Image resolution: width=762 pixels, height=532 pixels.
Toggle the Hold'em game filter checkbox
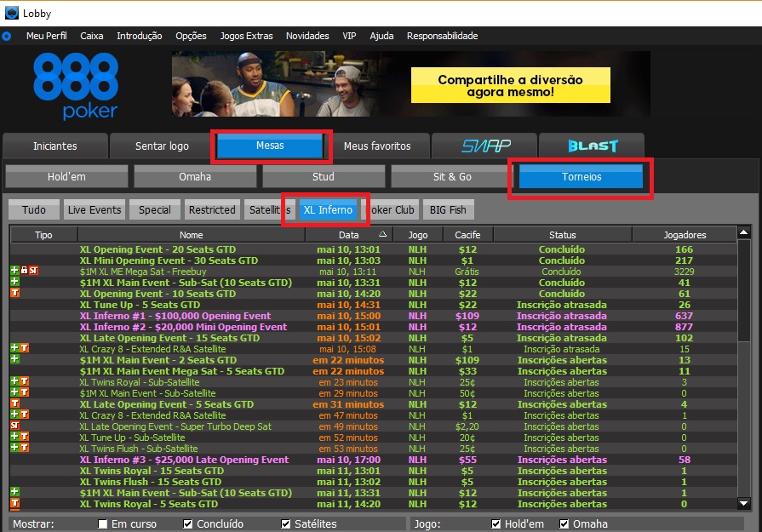pyautogui.click(x=496, y=523)
